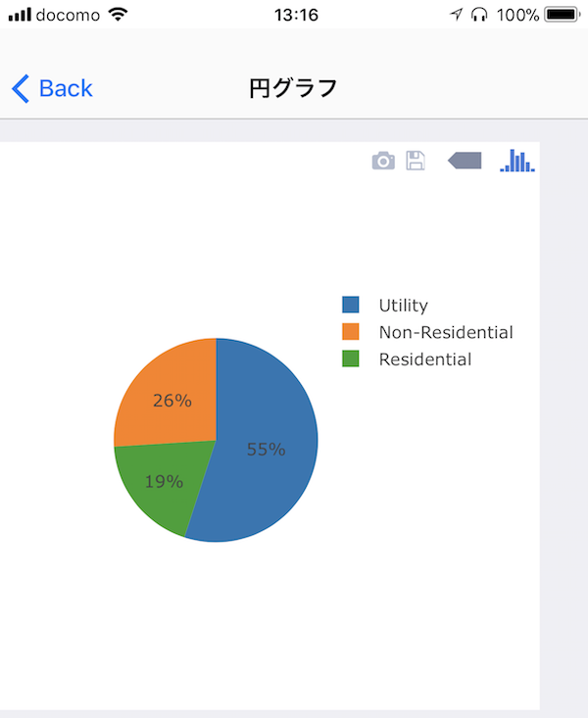Click the green Residential legend swatch
This screenshot has width=588, height=718.
[351, 359]
